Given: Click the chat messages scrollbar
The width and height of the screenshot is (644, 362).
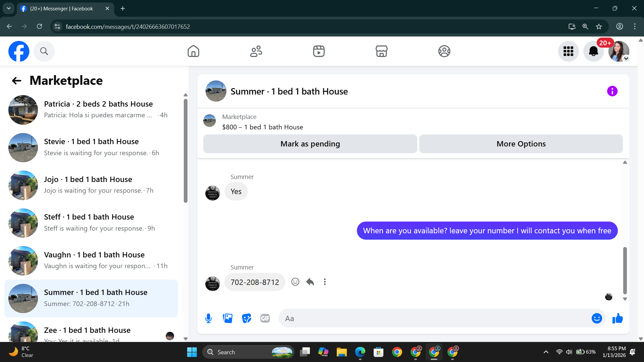Looking at the screenshot, I should click(x=625, y=270).
